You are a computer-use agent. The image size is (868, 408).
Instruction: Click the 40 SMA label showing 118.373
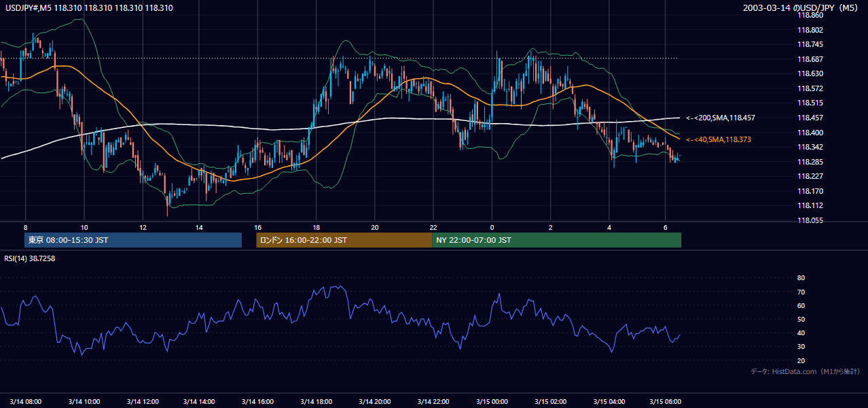719,139
